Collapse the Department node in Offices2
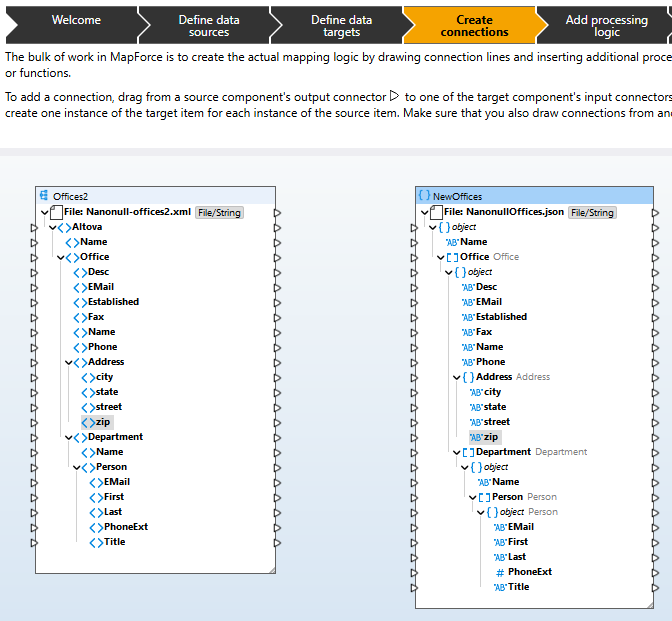 68,437
